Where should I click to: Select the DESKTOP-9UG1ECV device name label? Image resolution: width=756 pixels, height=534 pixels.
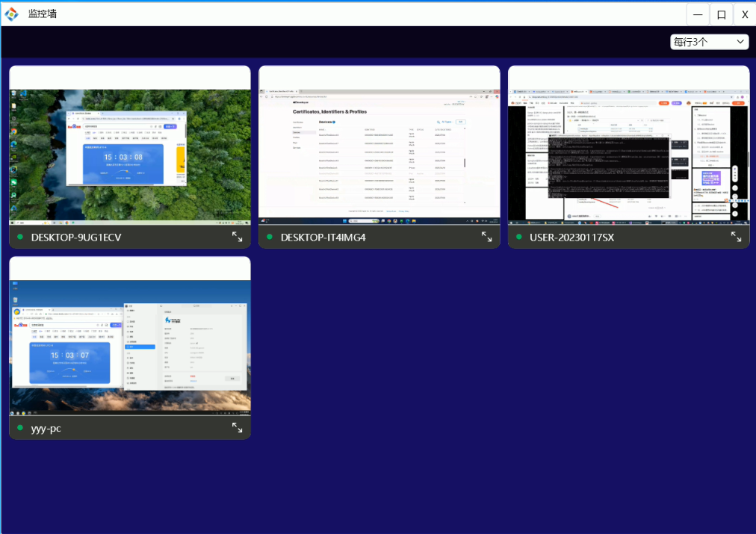point(76,237)
